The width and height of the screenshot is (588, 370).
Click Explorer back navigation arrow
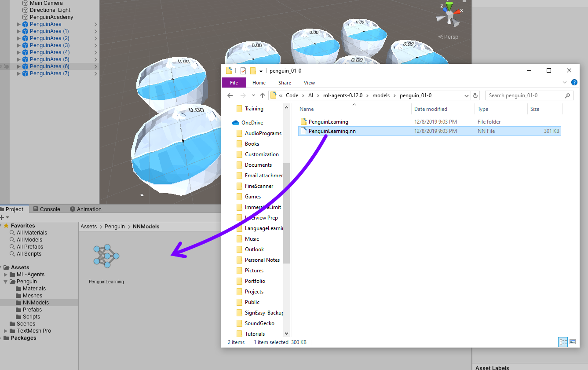(230, 95)
